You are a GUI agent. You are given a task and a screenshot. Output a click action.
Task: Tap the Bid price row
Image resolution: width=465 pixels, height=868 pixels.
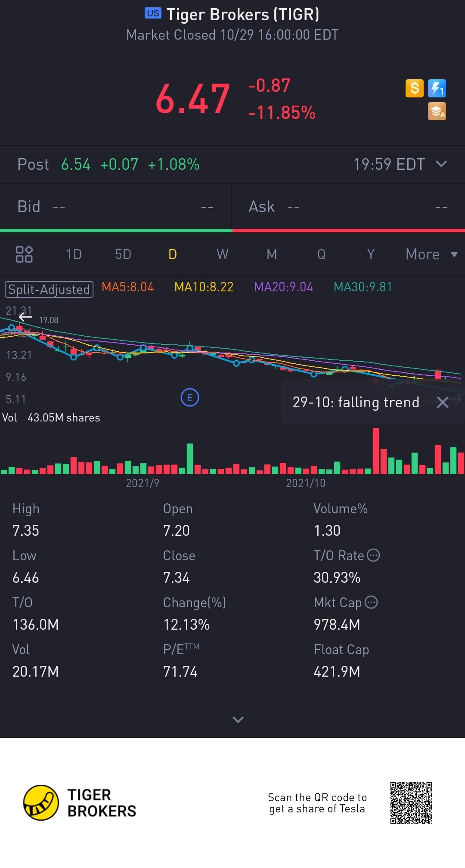tap(115, 207)
